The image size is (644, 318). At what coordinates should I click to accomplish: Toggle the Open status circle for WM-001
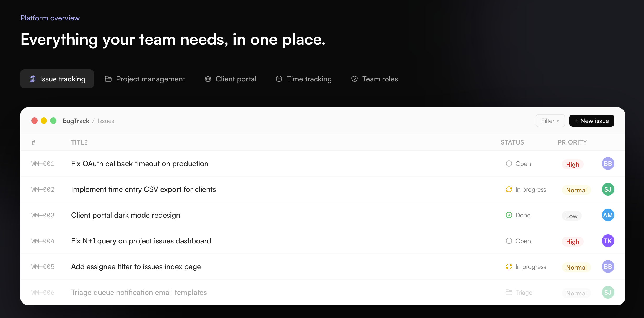509,163
